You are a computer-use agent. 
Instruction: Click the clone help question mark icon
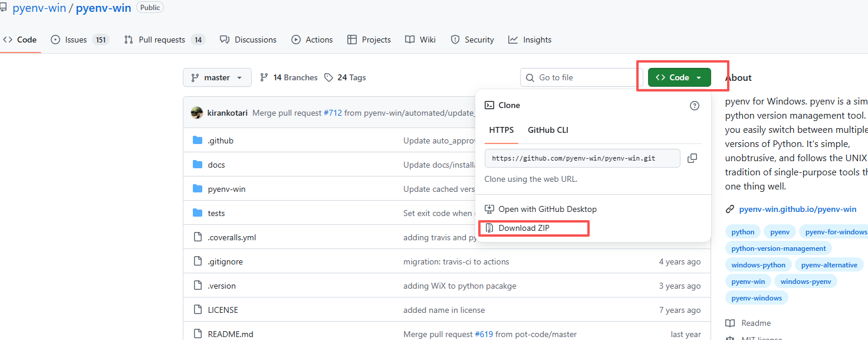click(x=695, y=106)
